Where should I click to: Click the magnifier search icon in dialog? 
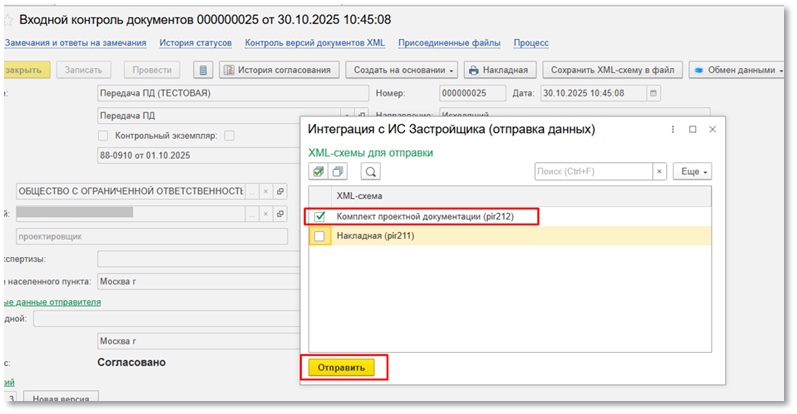pos(369,171)
